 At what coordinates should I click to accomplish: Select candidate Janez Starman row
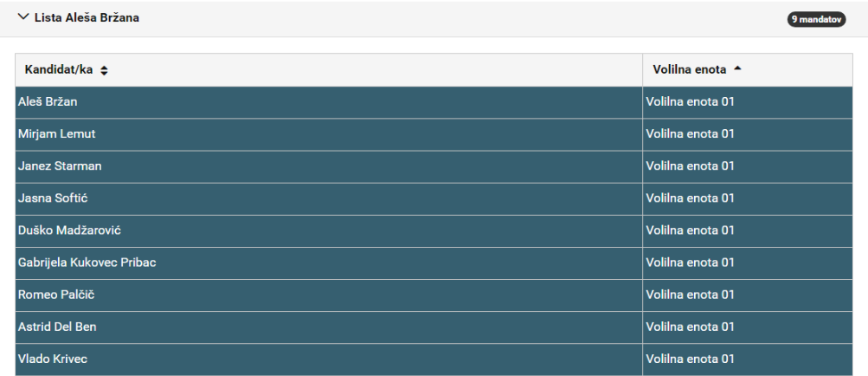tap(434, 166)
